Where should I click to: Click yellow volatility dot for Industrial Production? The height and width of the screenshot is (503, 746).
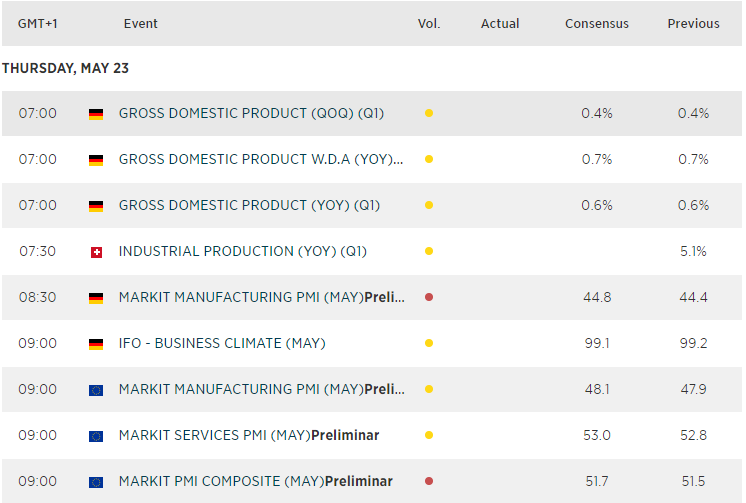click(x=429, y=252)
